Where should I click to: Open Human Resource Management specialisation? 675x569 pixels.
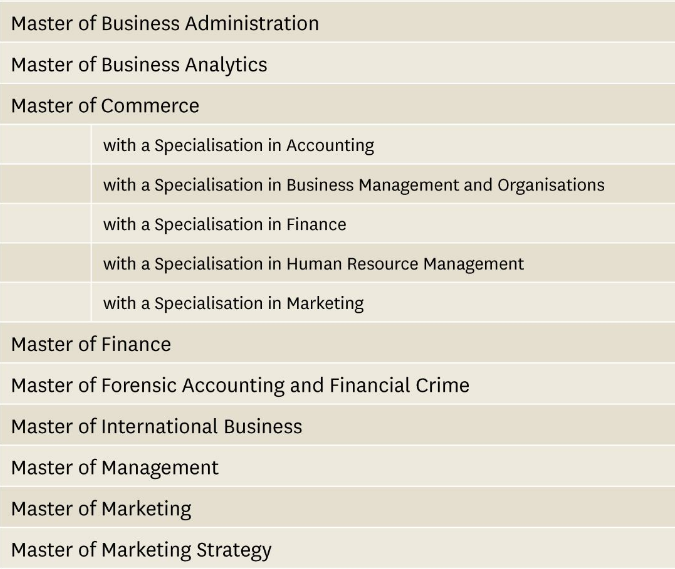[313, 264]
